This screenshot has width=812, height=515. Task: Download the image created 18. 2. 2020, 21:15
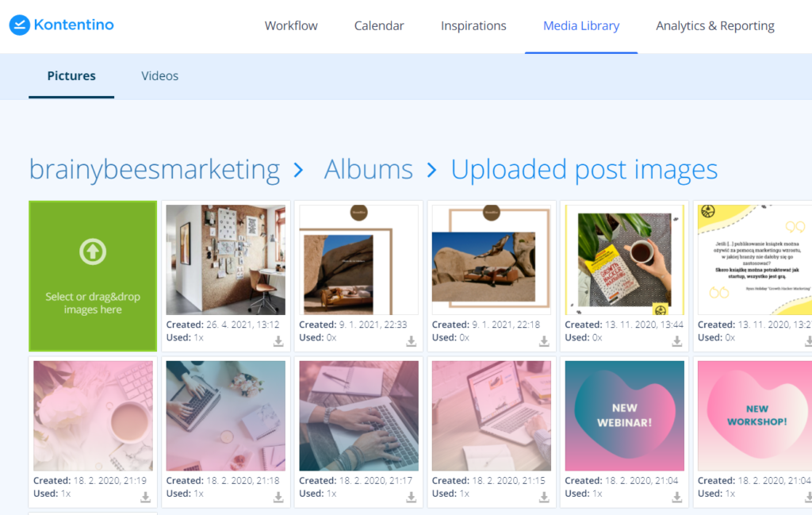coord(545,497)
